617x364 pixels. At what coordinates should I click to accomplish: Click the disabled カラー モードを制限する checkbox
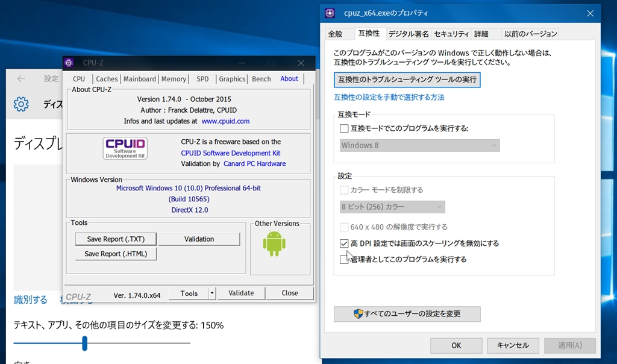coord(344,190)
